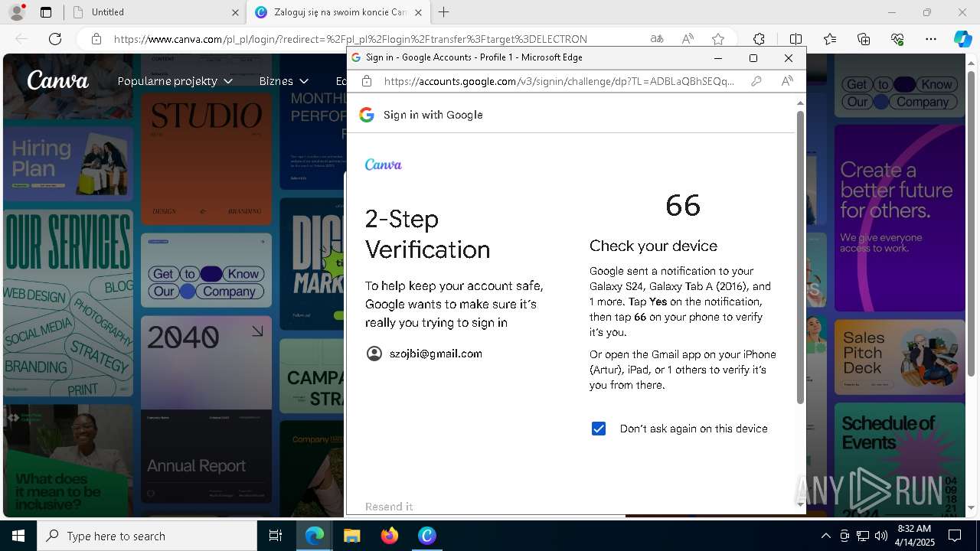Open Microsoft Edge from taskbar
Image resolution: width=980 pixels, height=551 pixels.
tap(315, 536)
